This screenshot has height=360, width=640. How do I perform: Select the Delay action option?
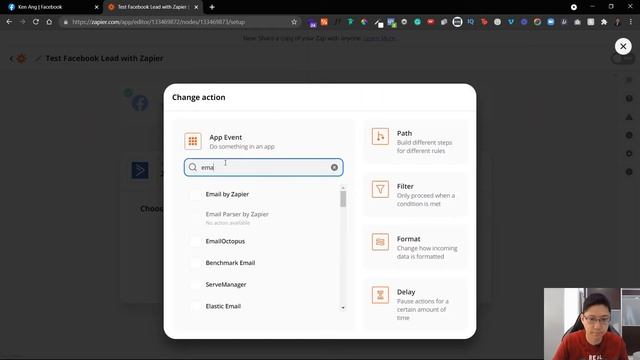click(415, 304)
